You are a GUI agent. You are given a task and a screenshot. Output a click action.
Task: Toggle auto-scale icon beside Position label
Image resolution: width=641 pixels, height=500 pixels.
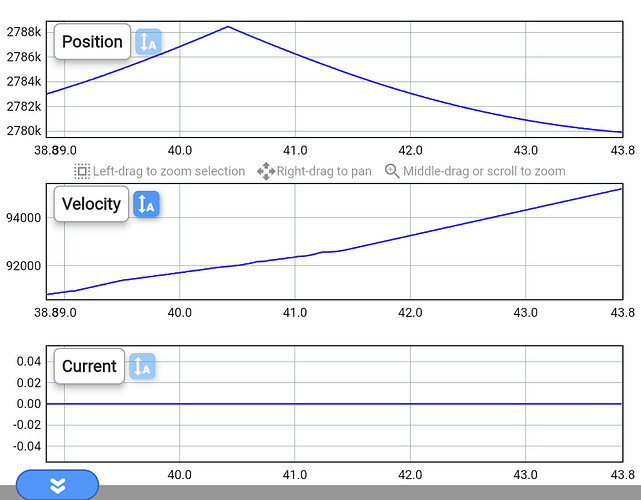pyautogui.click(x=147, y=42)
